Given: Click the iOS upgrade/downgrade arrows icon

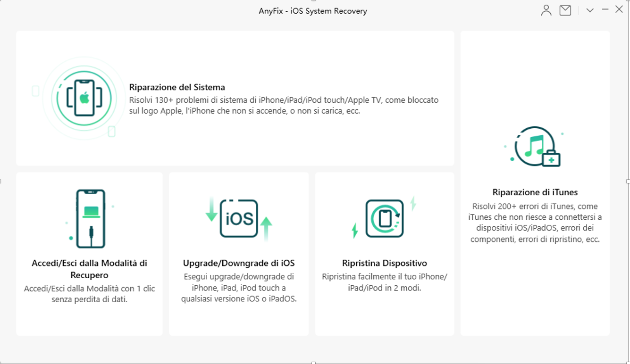Looking at the screenshot, I should [x=239, y=218].
